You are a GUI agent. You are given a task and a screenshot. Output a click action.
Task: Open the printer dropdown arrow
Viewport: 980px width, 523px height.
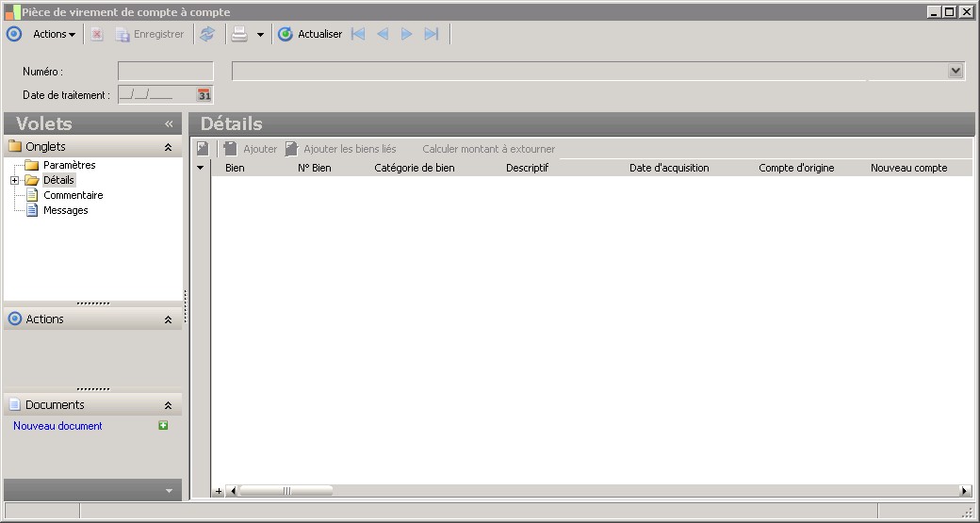pyautogui.click(x=261, y=35)
